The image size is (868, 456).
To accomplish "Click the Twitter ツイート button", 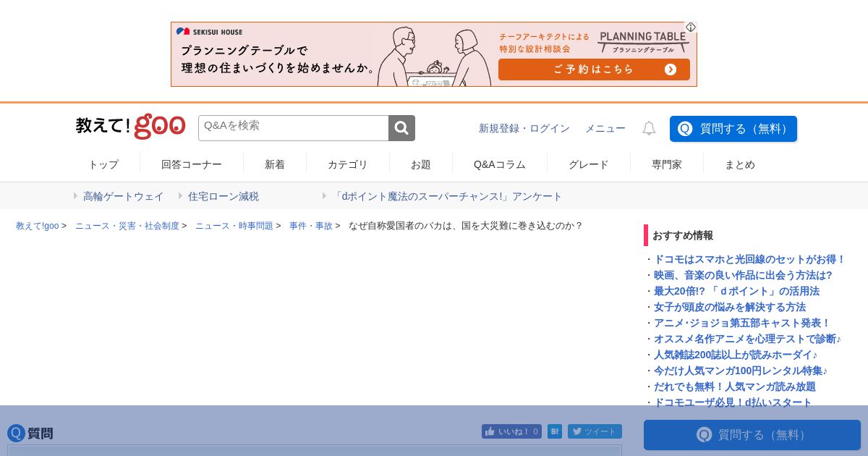I will coord(595,431).
